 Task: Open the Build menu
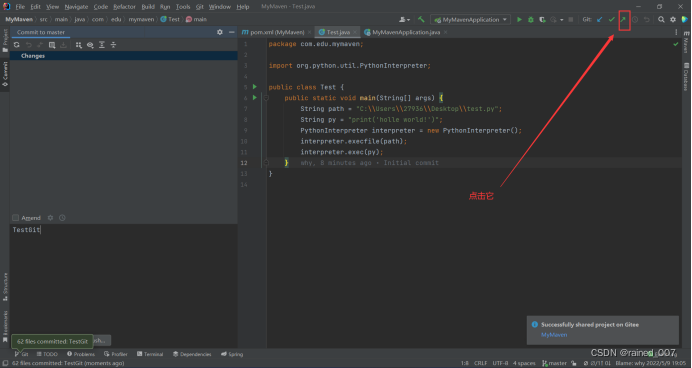tap(148, 7)
